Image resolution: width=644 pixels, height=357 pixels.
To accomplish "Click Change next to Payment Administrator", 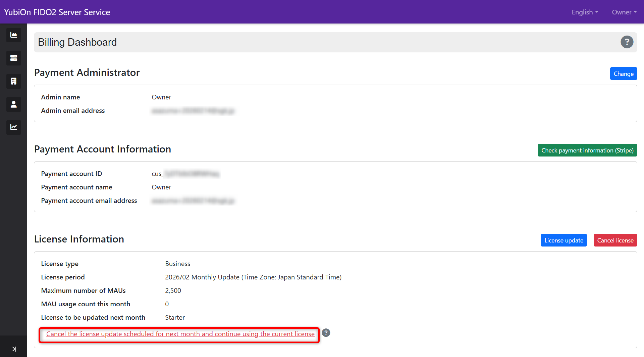I will 623,74.
